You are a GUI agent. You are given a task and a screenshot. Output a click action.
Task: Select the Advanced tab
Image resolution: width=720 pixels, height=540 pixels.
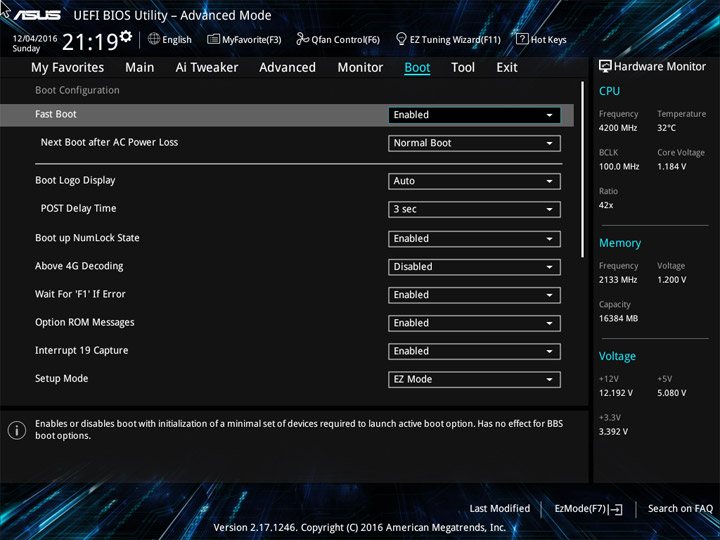[x=287, y=68]
